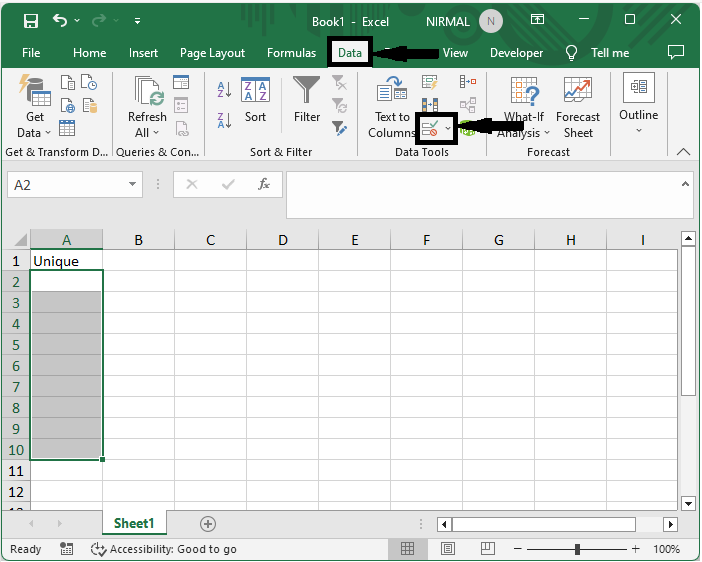Open the Name Box dropdown arrow
Image resolution: width=702 pixels, height=562 pixels.
tap(132, 184)
